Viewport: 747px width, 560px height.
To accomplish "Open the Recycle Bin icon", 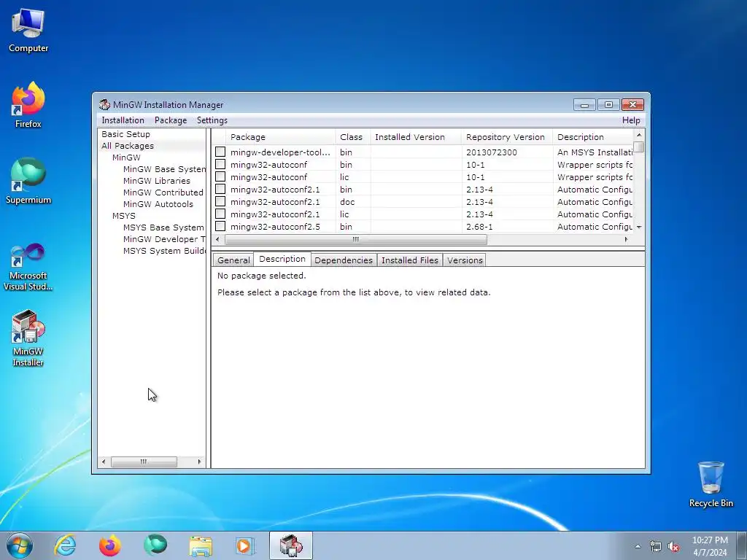I will [711, 484].
